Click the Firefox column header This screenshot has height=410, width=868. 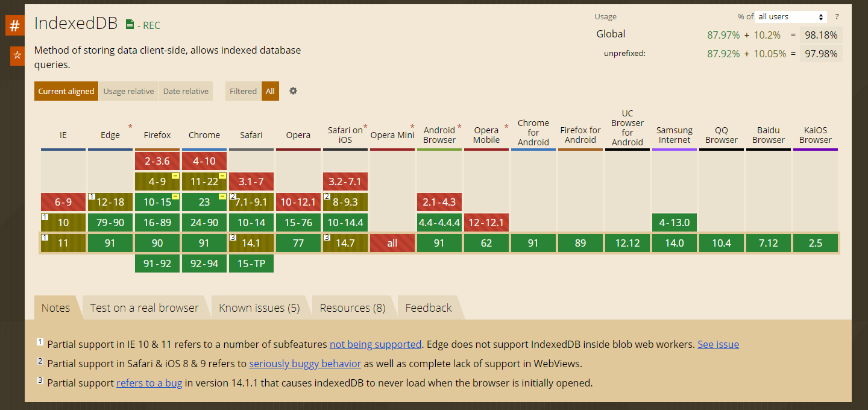click(157, 135)
